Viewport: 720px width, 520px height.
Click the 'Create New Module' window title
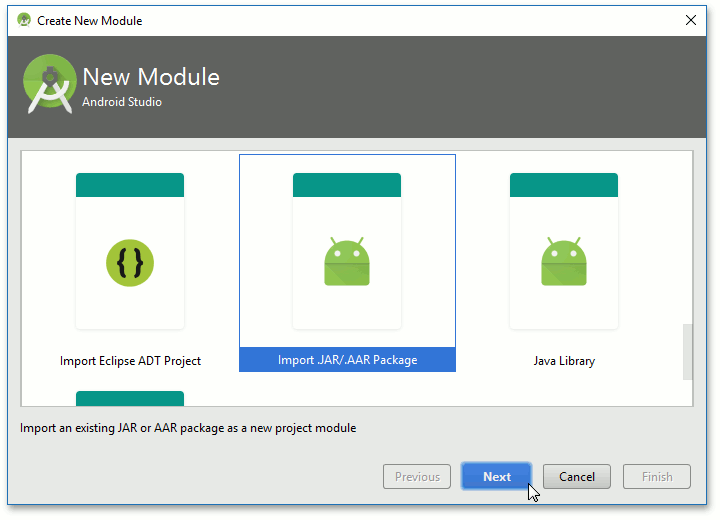(x=90, y=21)
